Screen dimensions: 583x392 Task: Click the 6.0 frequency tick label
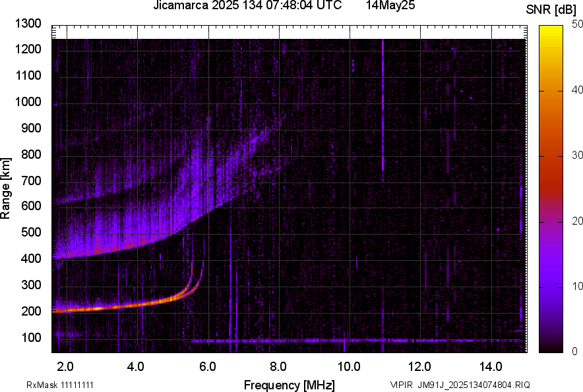click(207, 367)
